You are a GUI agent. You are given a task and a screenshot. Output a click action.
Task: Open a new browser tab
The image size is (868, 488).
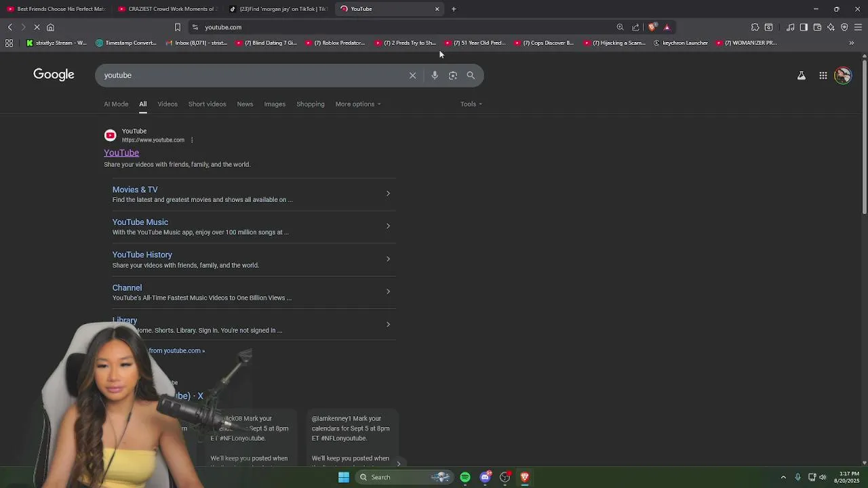tap(454, 9)
